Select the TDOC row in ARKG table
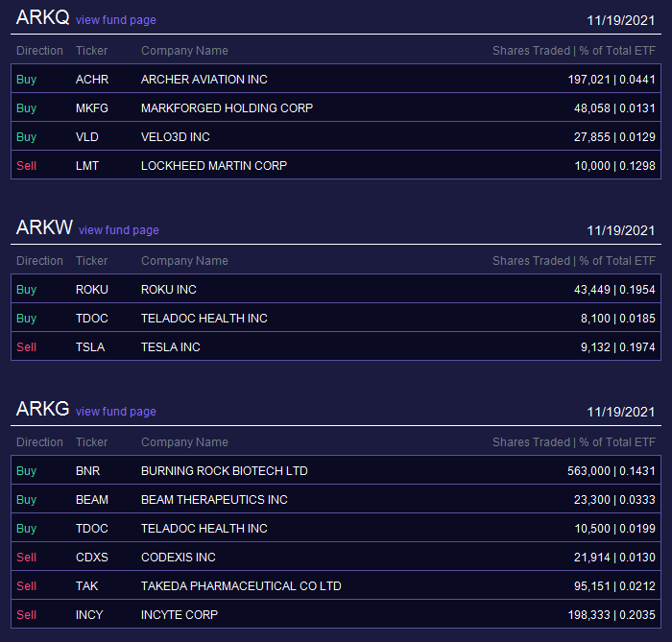This screenshot has width=672, height=642. pos(336,529)
